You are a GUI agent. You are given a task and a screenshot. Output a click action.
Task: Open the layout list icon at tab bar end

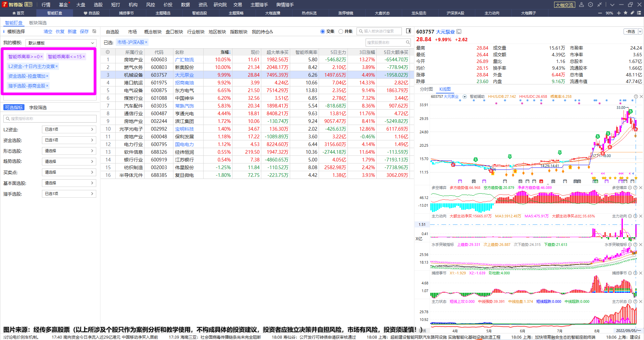pyautogui.click(x=639, y=13)
